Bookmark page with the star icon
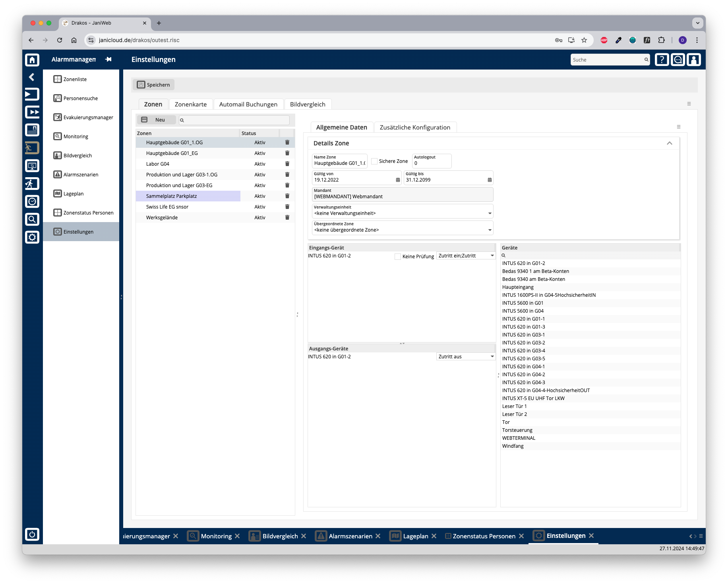This screenshot has height=584, width=728. tap(584, 40)
